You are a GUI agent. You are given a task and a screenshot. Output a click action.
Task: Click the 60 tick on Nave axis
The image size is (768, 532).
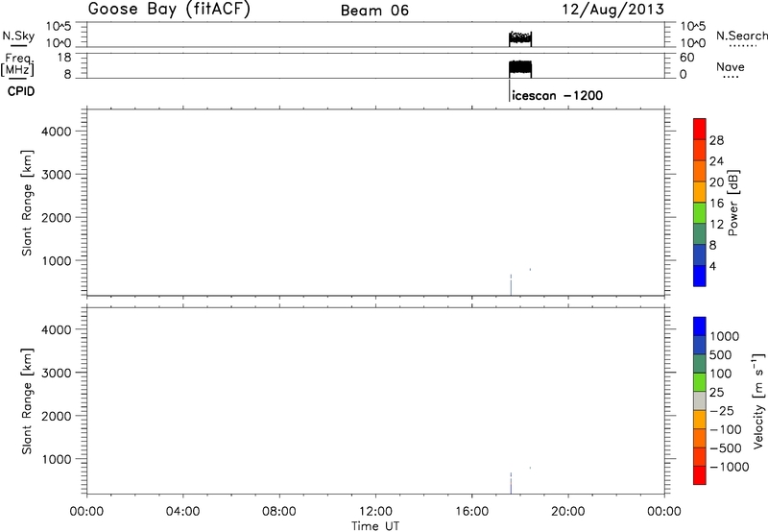686,58
